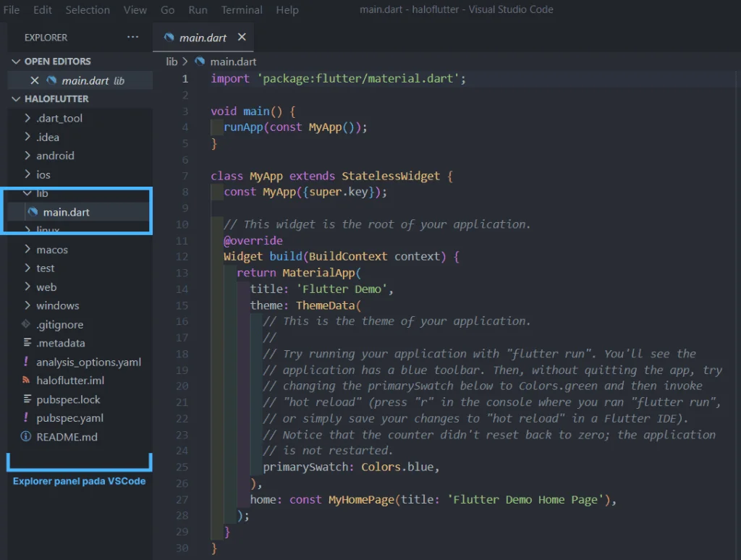
Task: Open the Go menu
Action: coord(167,9)
